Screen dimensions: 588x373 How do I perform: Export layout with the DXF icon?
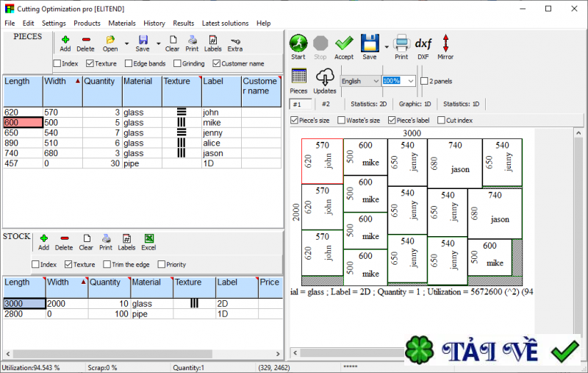point(423,45)
